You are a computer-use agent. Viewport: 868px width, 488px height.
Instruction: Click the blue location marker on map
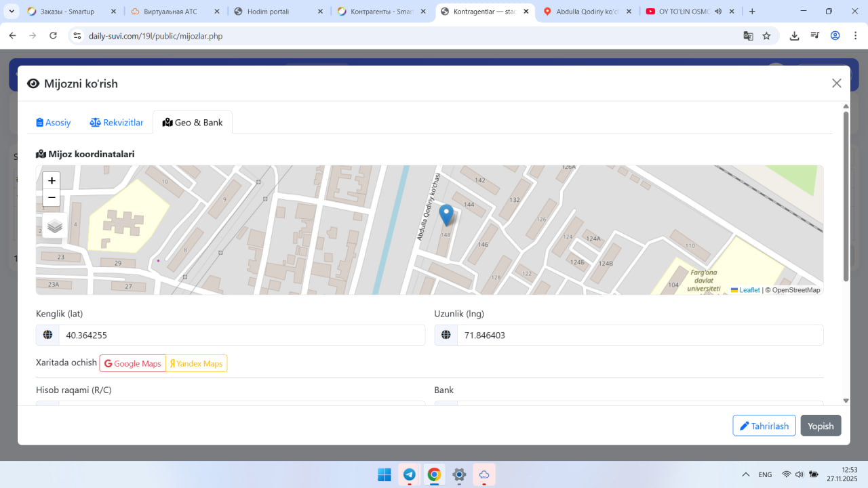446,214
